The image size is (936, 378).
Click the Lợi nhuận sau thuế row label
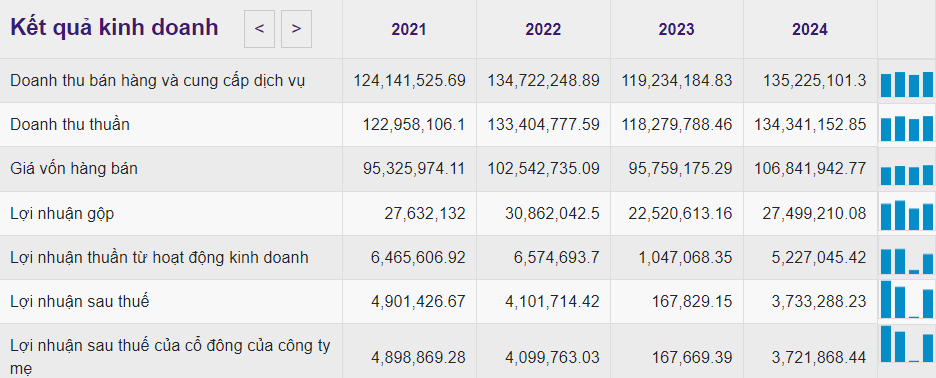tap(79, 302)
